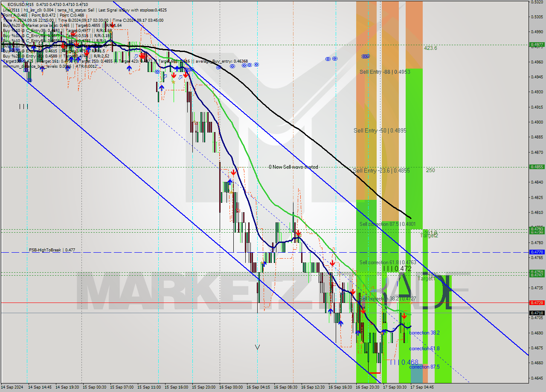Click the red 0.4720 price tag
Image resolution: width=546 pixels, height=392 pixels.
point(537,303)
